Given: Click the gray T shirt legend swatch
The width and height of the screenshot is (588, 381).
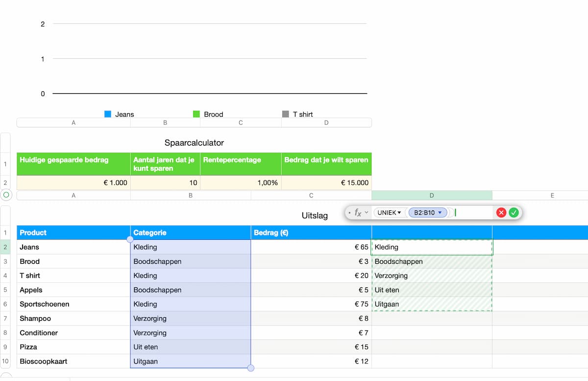Looking at the screenshot, I should (x=286, y=114).
